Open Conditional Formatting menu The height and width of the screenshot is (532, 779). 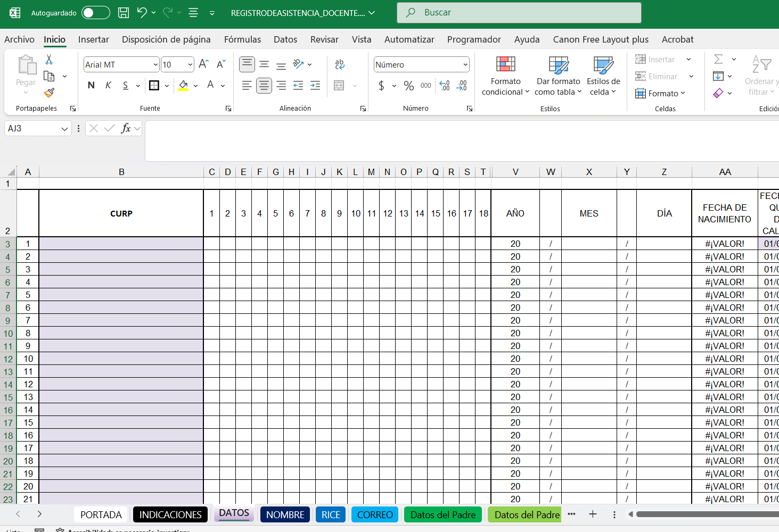(x=505, y=77)
